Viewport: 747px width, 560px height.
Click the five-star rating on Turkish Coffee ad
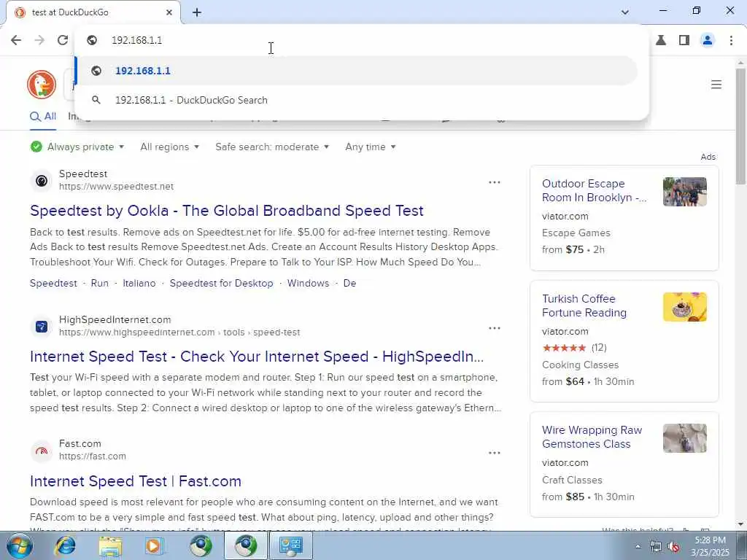(564, 348)
